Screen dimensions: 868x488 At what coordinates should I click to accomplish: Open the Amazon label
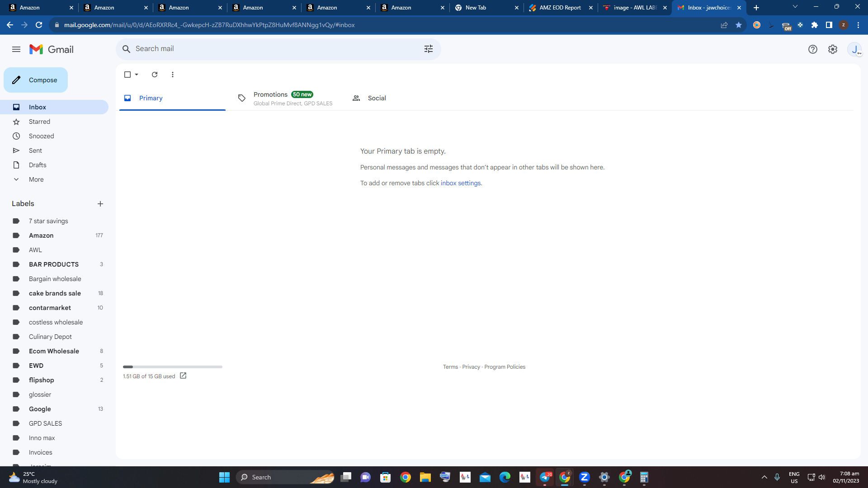click(x=54, y=235)
